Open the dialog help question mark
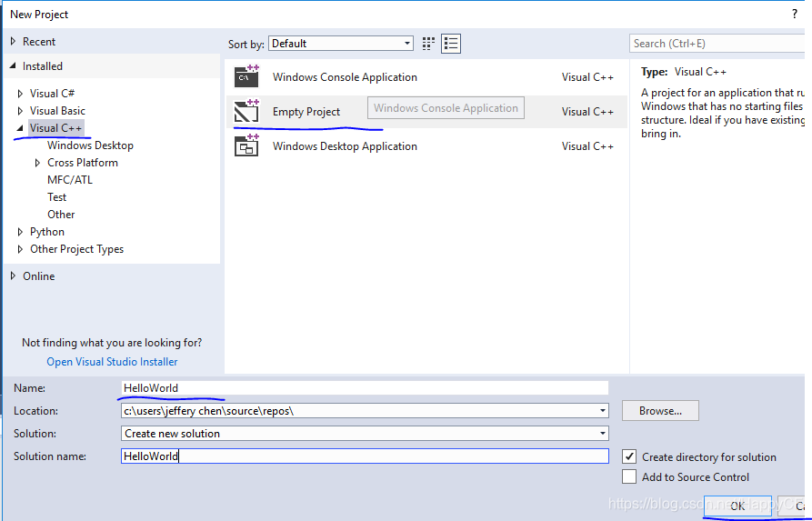The image size is (812, 521). 795,14
